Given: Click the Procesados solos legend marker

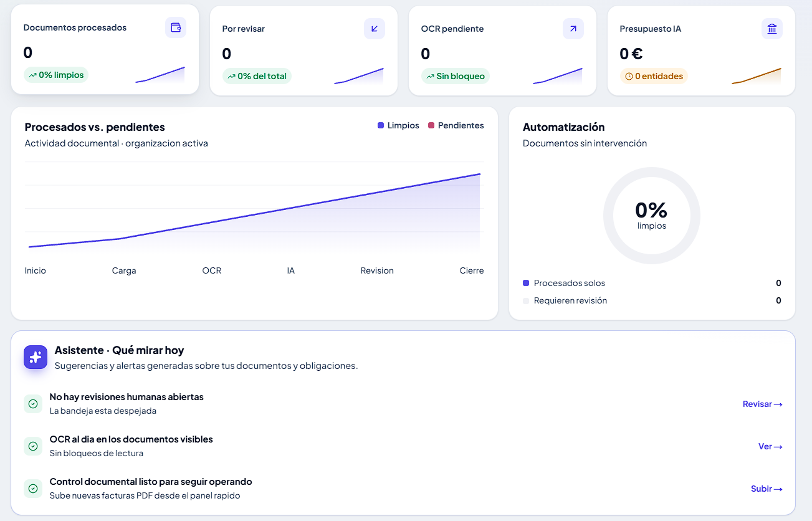Looking at the screenshot, I should [526, 283].
